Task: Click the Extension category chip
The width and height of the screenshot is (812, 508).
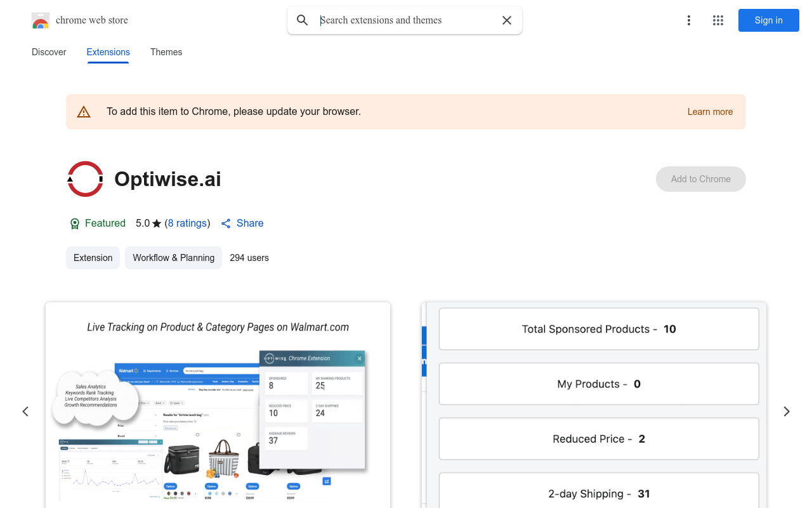Action: [x=93, y=258]
